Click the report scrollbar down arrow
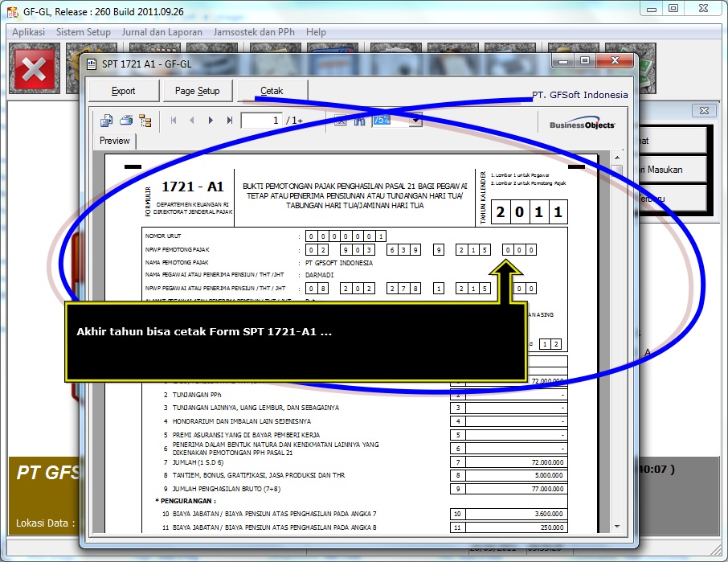The image size is (728, 562). pyautogui.click(x=617, y=527)
